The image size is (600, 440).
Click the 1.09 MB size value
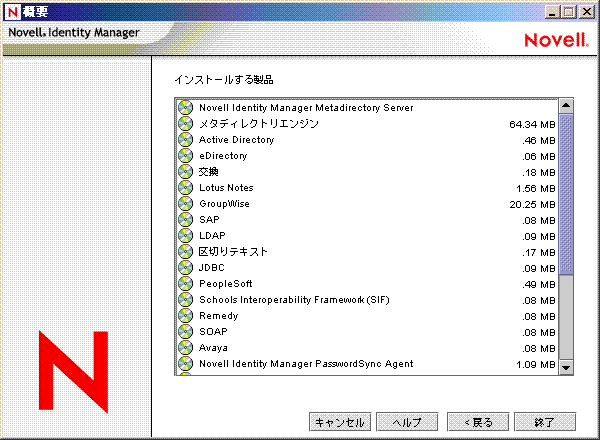point(536,365)
